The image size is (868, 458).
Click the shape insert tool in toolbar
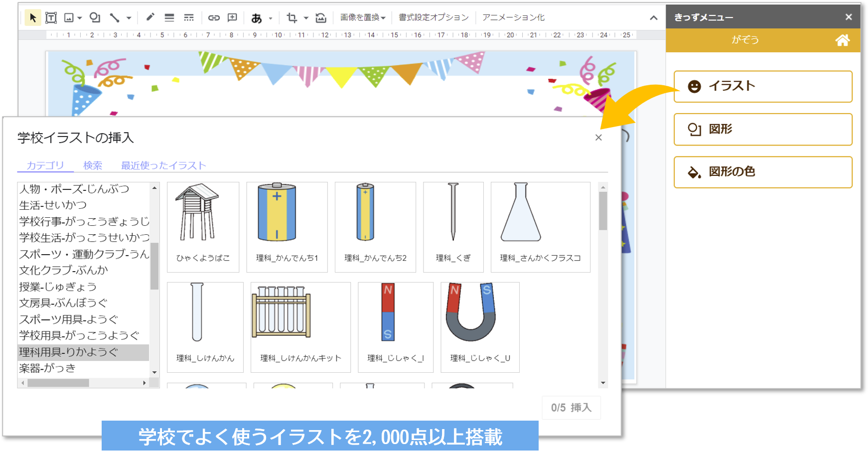pos(95,18)
